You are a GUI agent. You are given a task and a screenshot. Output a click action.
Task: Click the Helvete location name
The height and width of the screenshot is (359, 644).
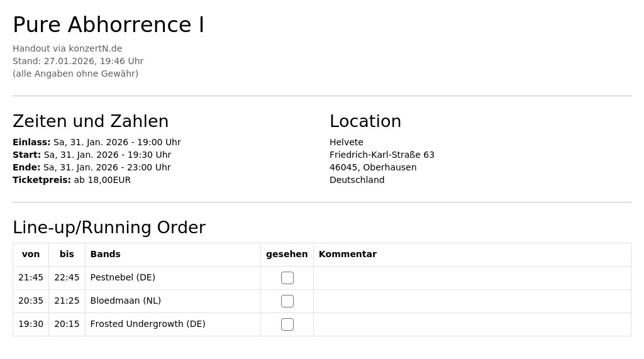(347, 142)
